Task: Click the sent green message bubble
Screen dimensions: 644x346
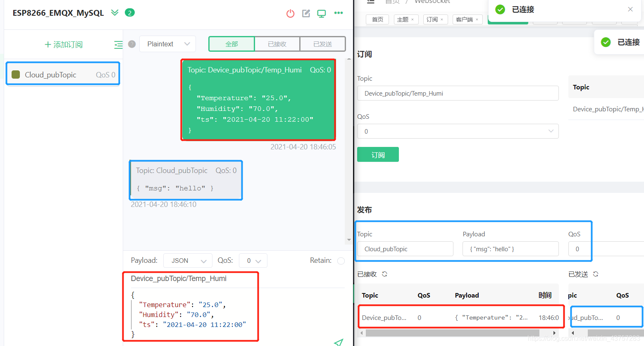Action: tap(258, 99)
